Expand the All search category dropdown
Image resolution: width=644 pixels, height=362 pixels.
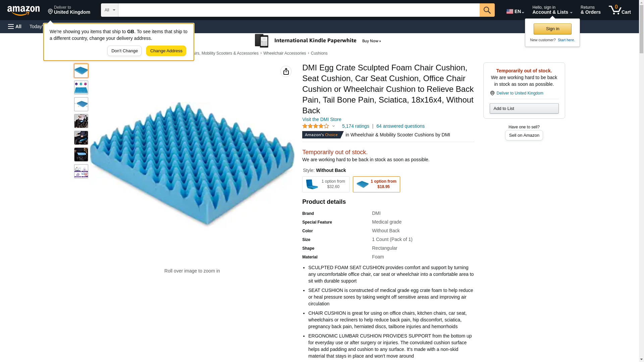pyautogui.click(x=109, y=10)
